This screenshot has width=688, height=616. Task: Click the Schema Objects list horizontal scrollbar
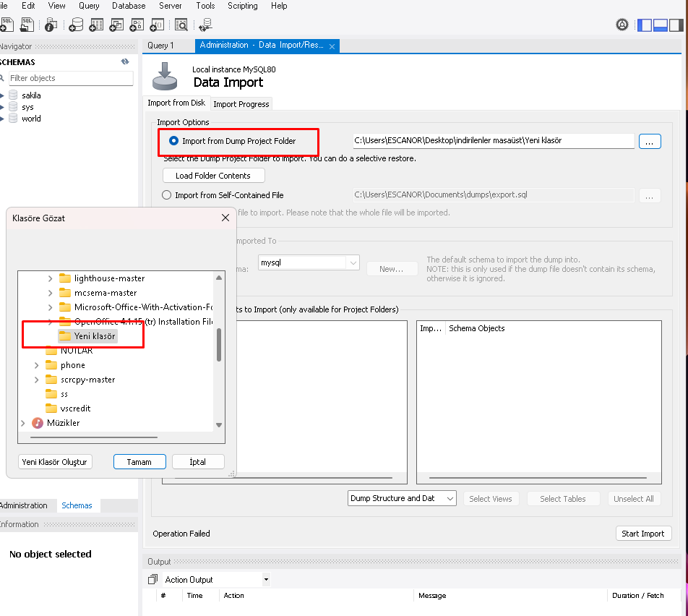point(538,478)
